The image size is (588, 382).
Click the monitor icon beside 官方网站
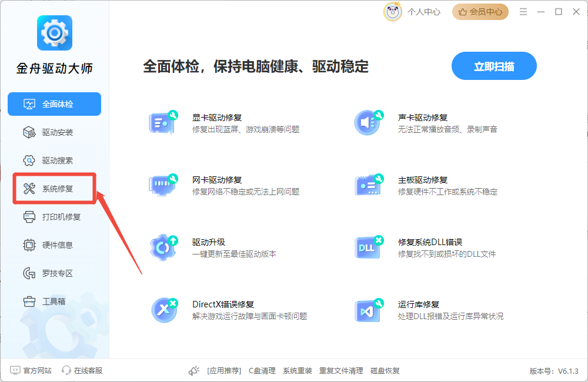(x=15, y=370)
